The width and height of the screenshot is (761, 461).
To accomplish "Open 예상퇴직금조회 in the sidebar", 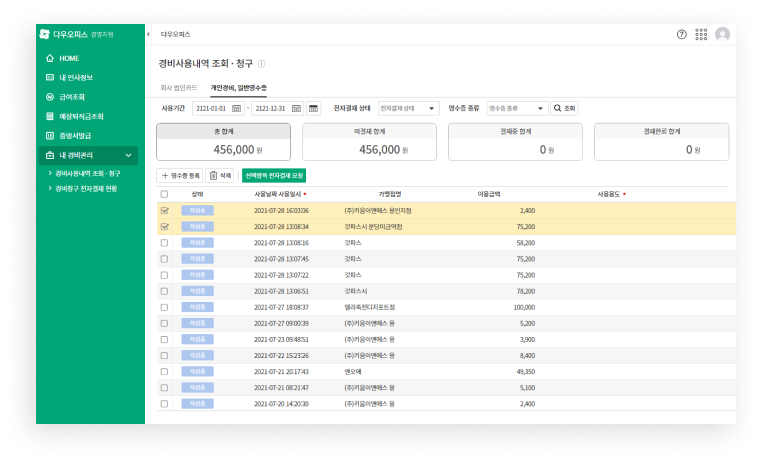I will pos(75,116).
